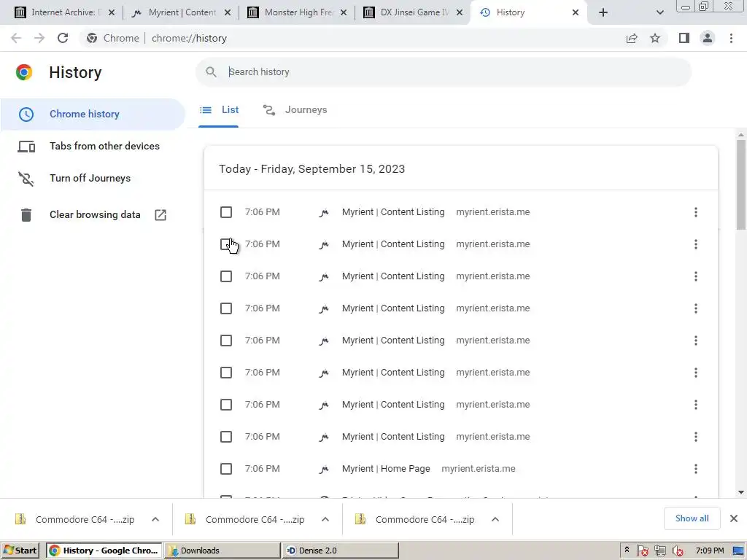
Task: Open actions menu for seventh Content Listing entry
Action: [695, 405]
